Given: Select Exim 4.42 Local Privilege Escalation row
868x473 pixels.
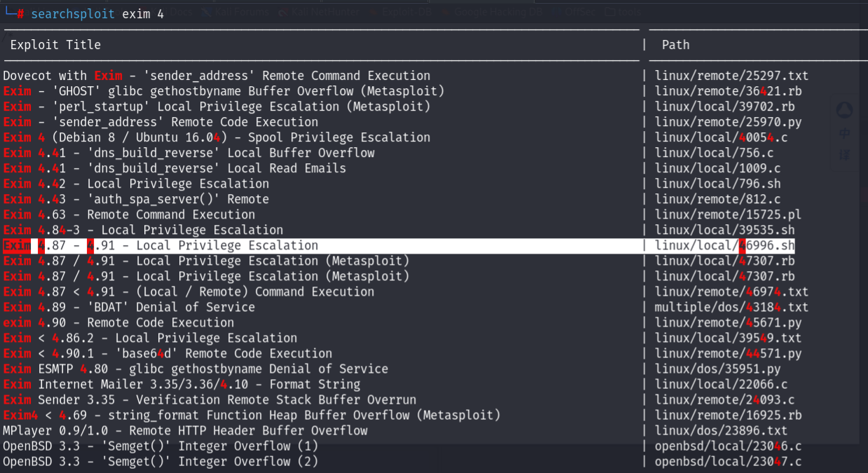Looking at the screenshot, I should [x=136, y=184].
